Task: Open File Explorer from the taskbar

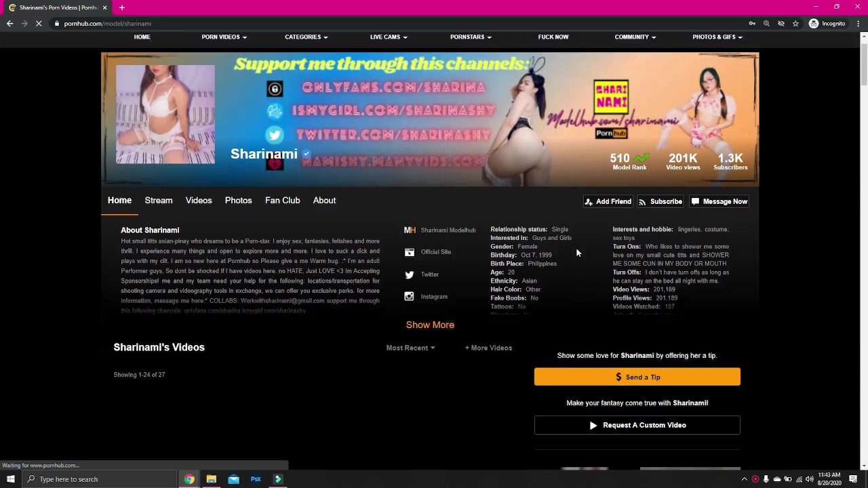Action: pos(212,479)
